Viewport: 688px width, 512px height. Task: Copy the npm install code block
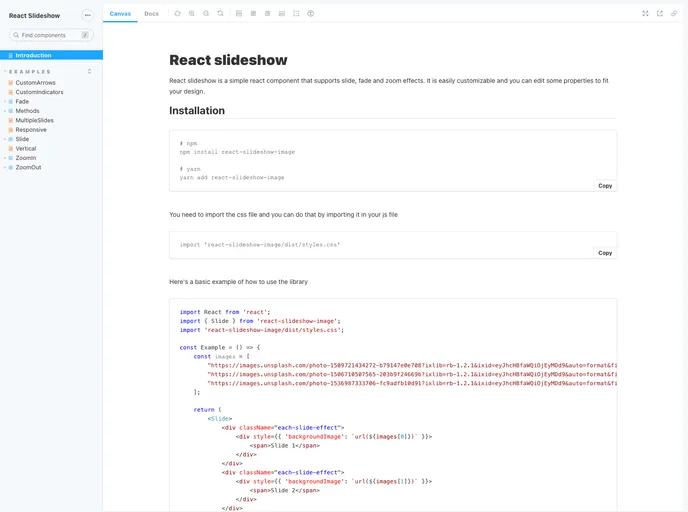point(605,186)
